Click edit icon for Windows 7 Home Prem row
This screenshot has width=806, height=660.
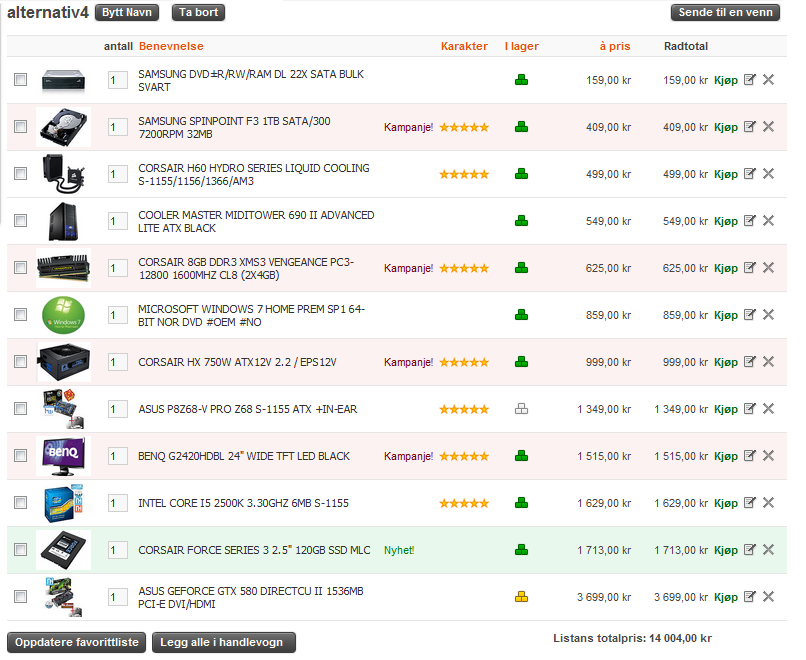pos(749,315)
